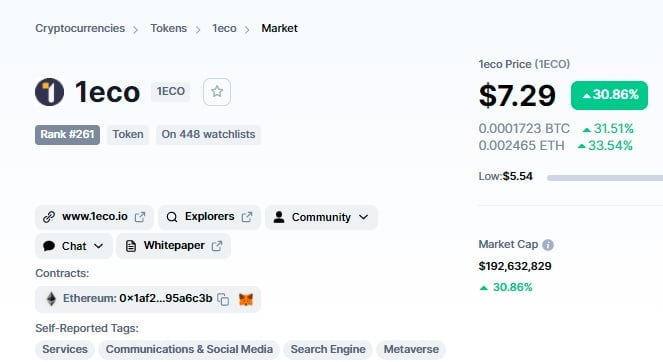This screenshot has width=663, height=362.
Task: Click the Token tag
Action: (x=128, y=134)
